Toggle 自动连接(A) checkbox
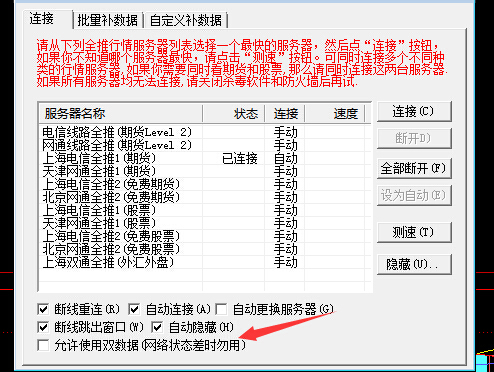Image resolution: width=494 pixels, height=372 pixels. 134,309
